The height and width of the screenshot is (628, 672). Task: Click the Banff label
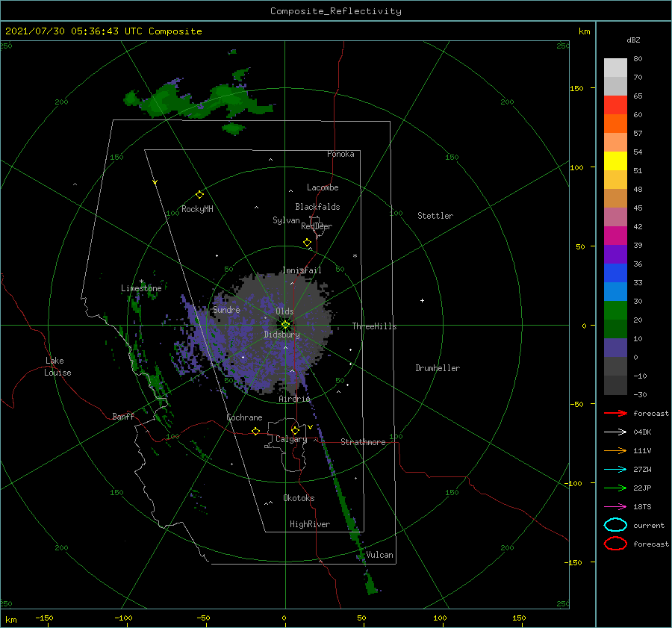point(123,416)
